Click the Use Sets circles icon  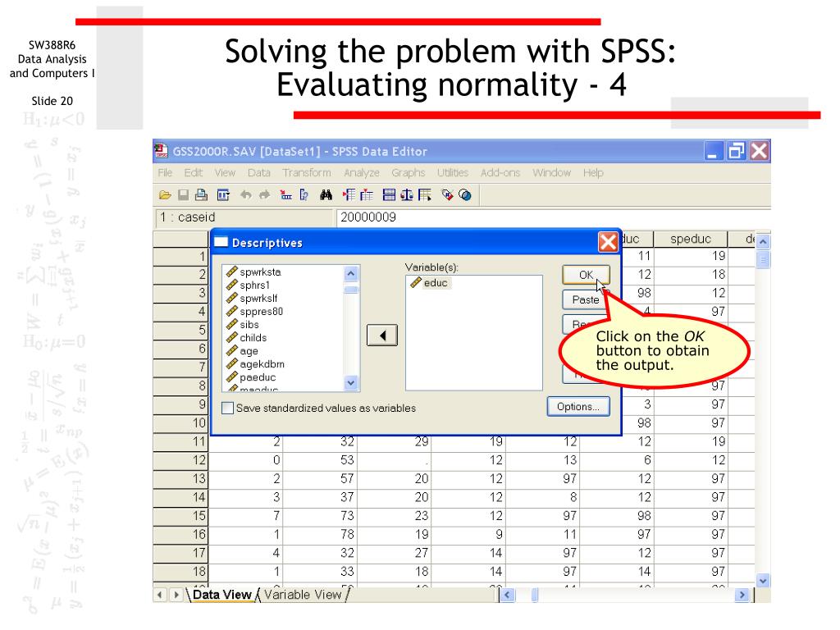coord(465,195)
